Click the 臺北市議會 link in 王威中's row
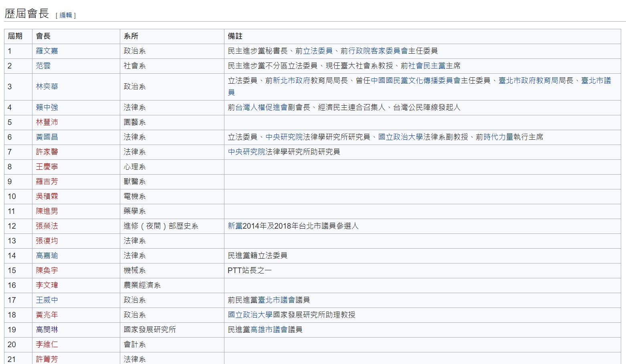This screenshot has height=364, width=626. [277, 300]
